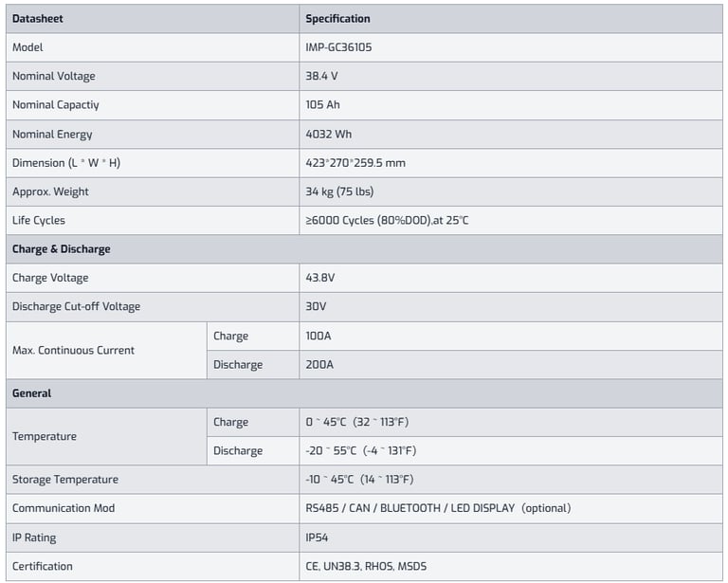Click the 423*270*259.5 mm dimension cell
728x583 pixels.
click(355, 162)
